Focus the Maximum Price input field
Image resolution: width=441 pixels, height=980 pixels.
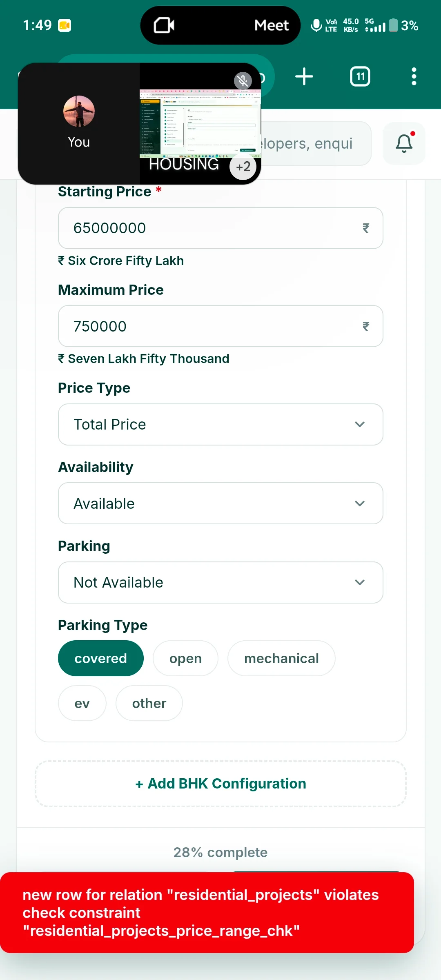click(220, 326)
